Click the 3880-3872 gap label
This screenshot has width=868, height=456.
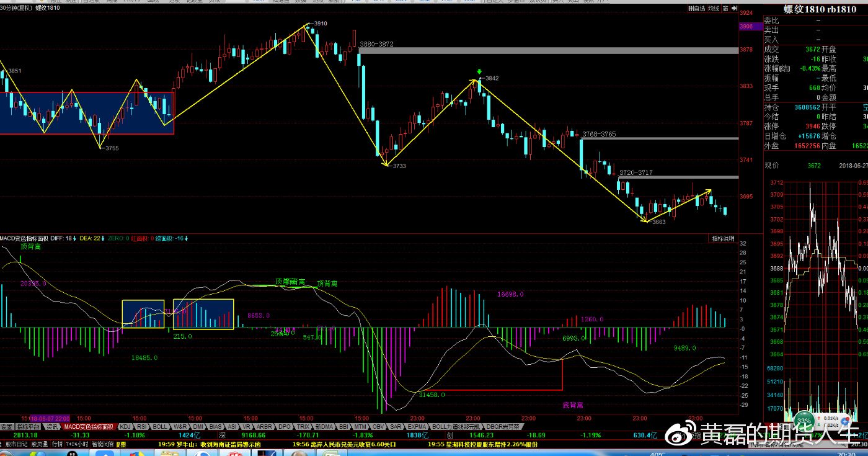coord(376,44)
